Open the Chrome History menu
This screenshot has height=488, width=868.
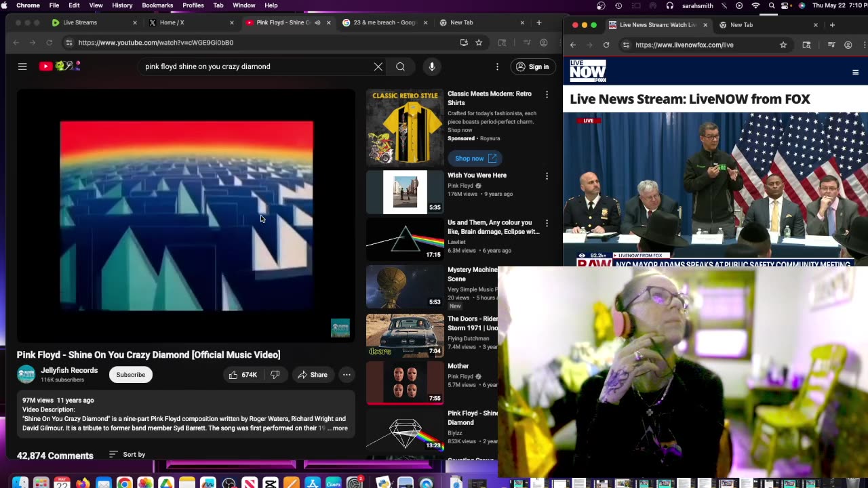click(122, 5)
